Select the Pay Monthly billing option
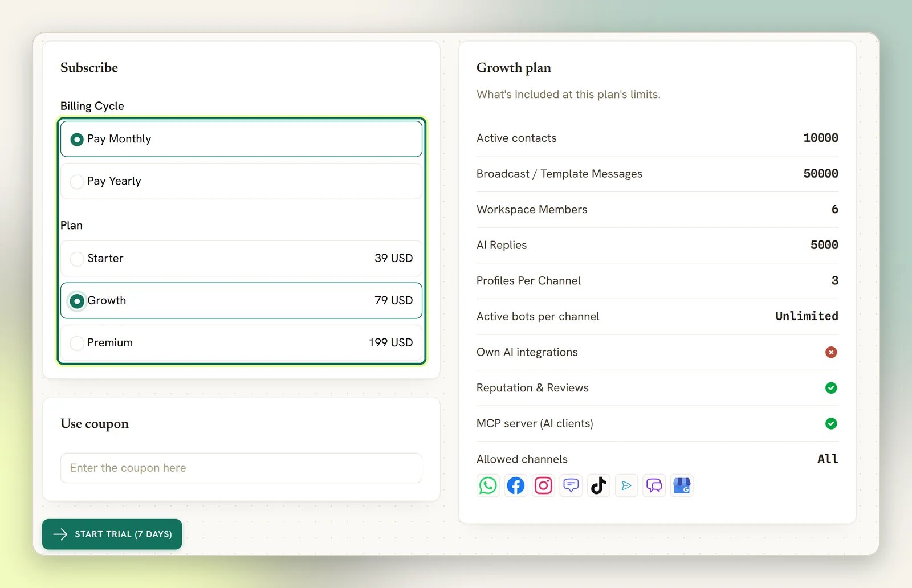Viewport: 912px width, 588px height. point(241,139)
